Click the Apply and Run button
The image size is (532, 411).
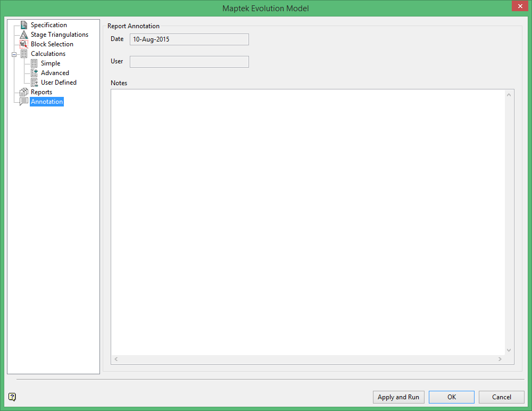[x=398, y=397]
